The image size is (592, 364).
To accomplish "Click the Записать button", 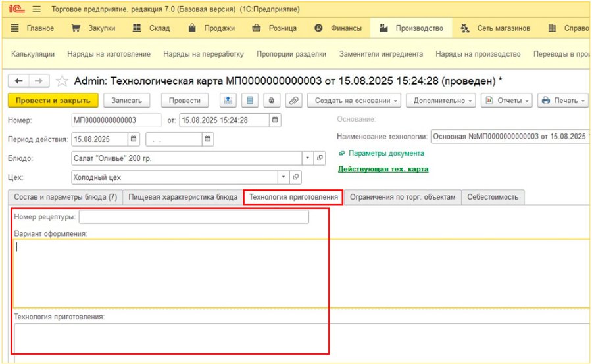I will tap(126, 101).
